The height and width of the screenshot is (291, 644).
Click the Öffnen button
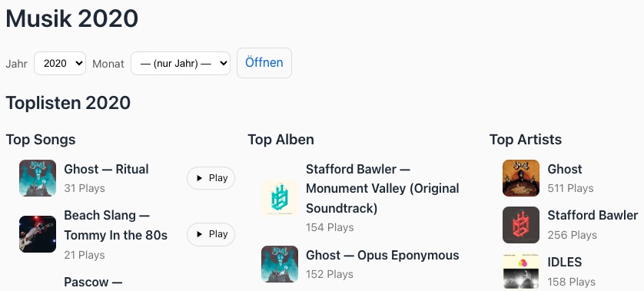tap(264, 63)
